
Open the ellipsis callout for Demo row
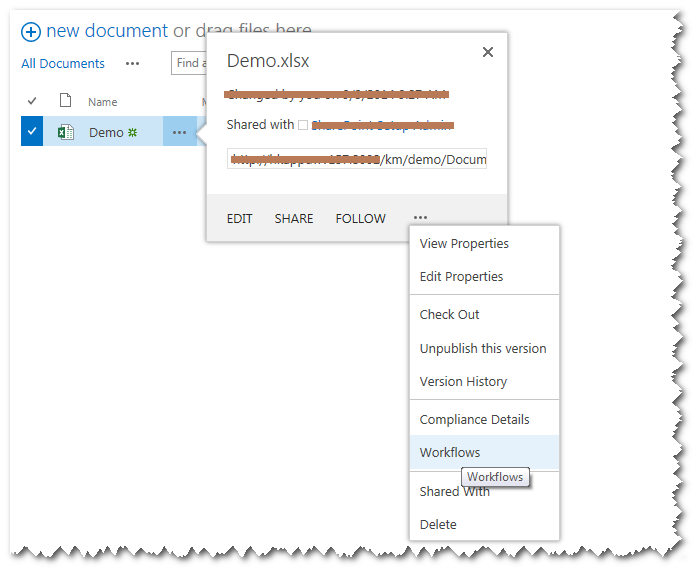[x=179, y=132]
